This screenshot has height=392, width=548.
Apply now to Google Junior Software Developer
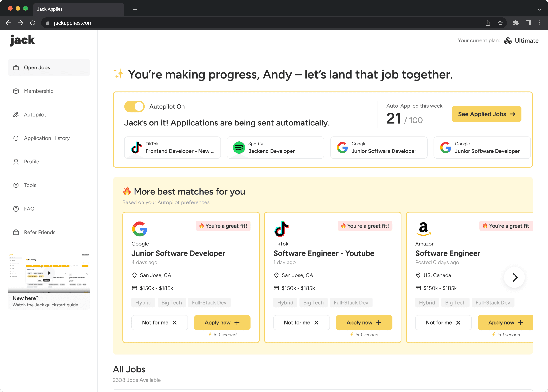(222, 322)
